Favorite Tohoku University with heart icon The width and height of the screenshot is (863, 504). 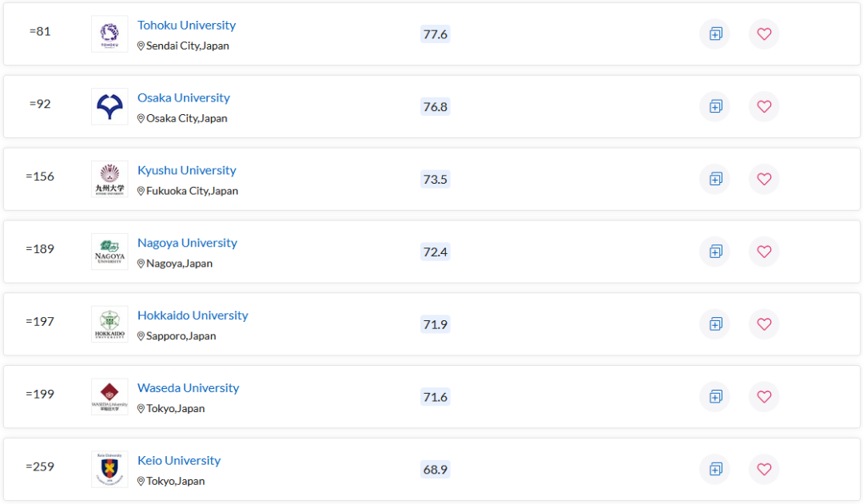[x=764, y=34]
